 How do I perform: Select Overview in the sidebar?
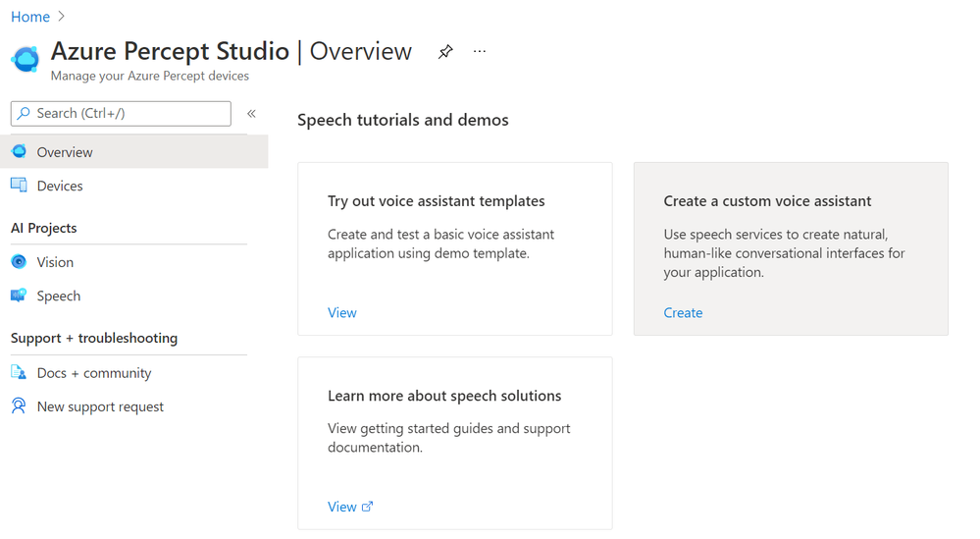[x=133, y=152]
